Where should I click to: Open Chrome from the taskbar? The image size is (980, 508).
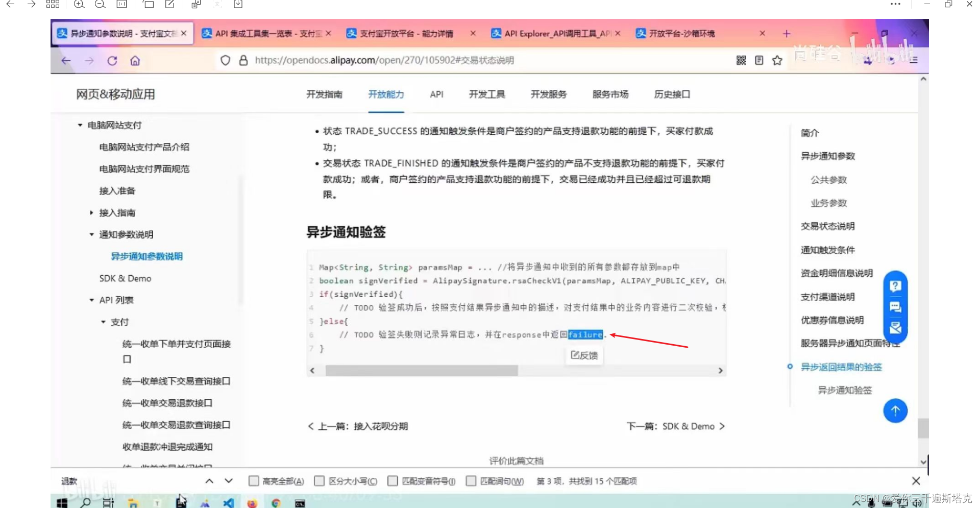(276, 503)
